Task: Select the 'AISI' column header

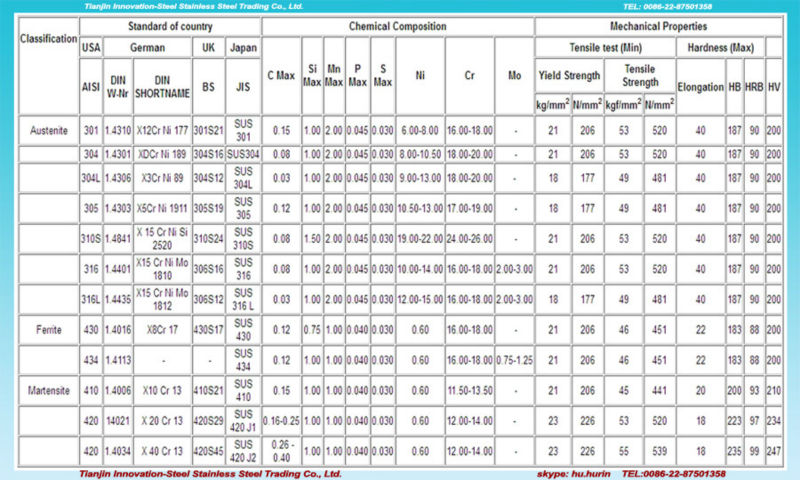Action: 91,87
